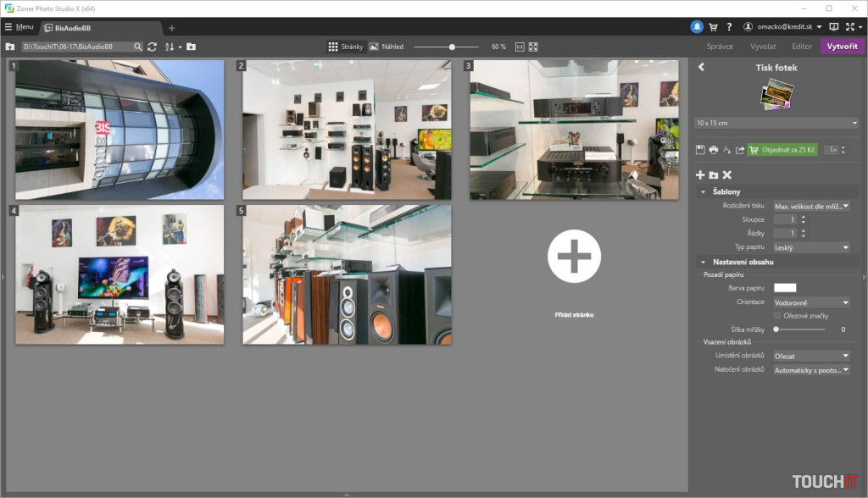Switch to the Editor tab

[x=801, y=47]
